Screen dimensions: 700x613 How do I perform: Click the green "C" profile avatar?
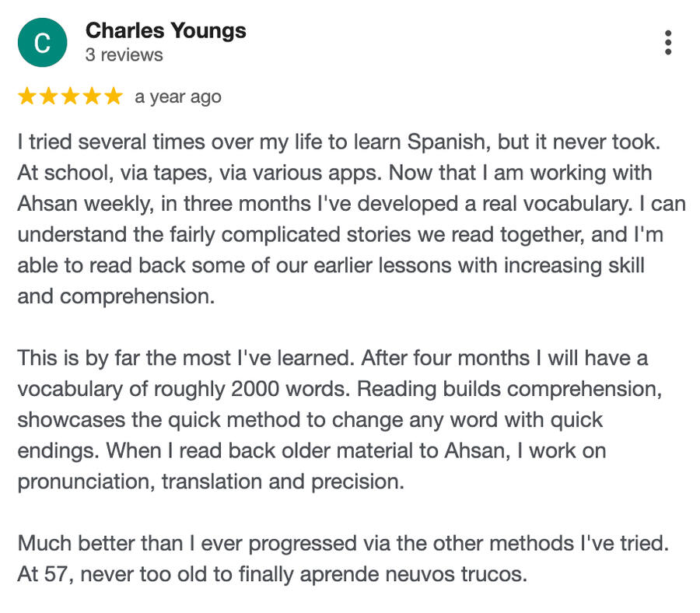point(42,43)
